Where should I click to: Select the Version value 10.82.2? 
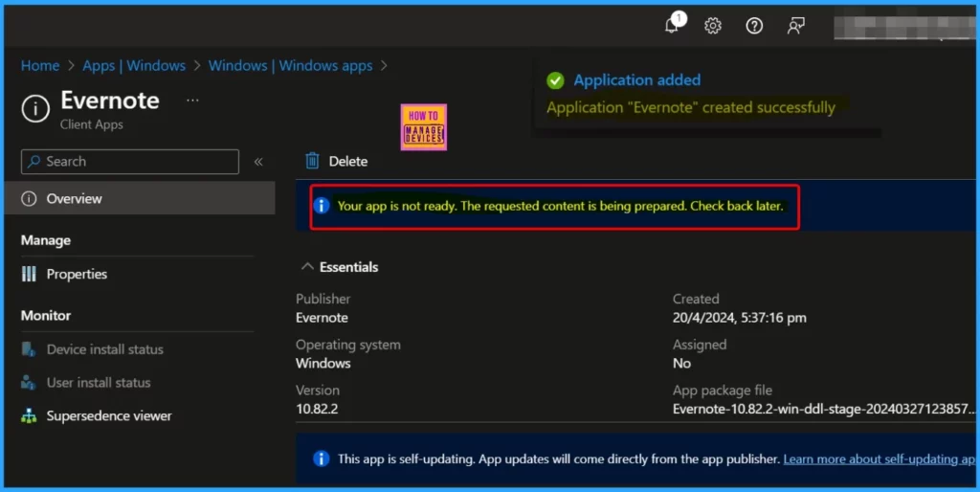pos(317,409)
